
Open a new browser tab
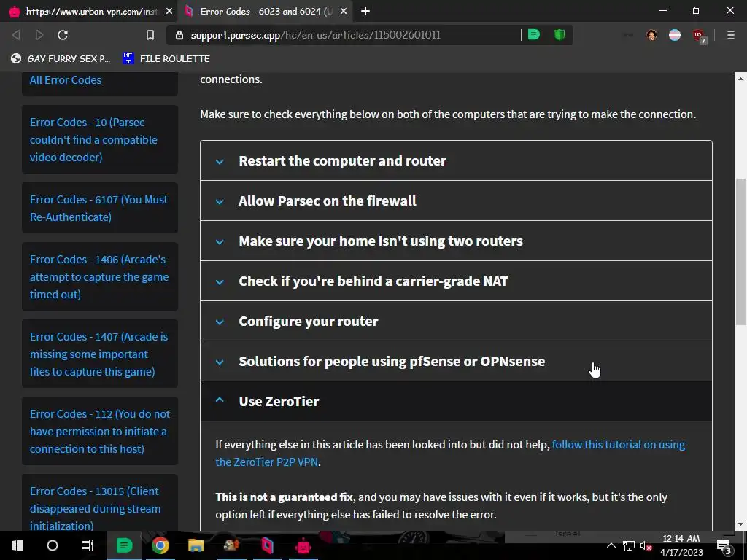click(x=365, y=11)
